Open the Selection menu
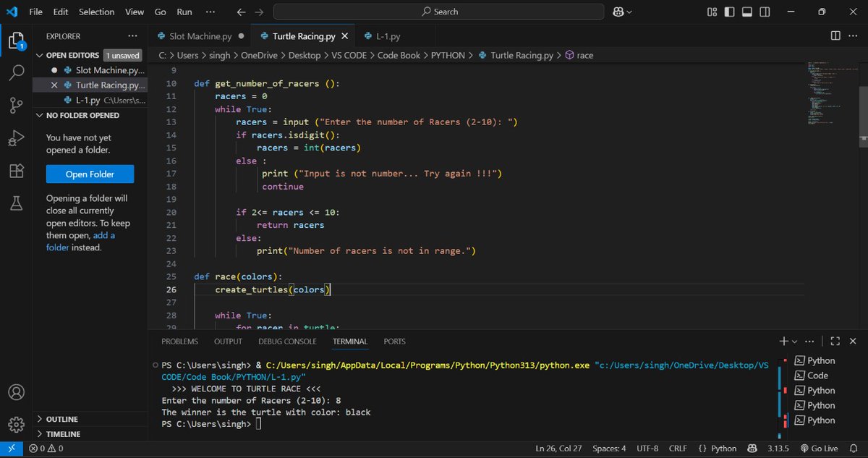The width and height of the screenshot is (868, 458). click(96, 12)
